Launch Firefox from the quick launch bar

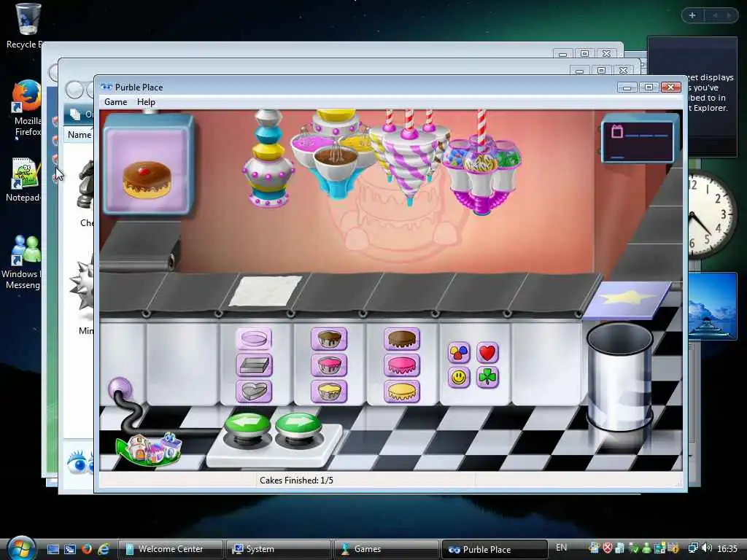coord(86,549)
